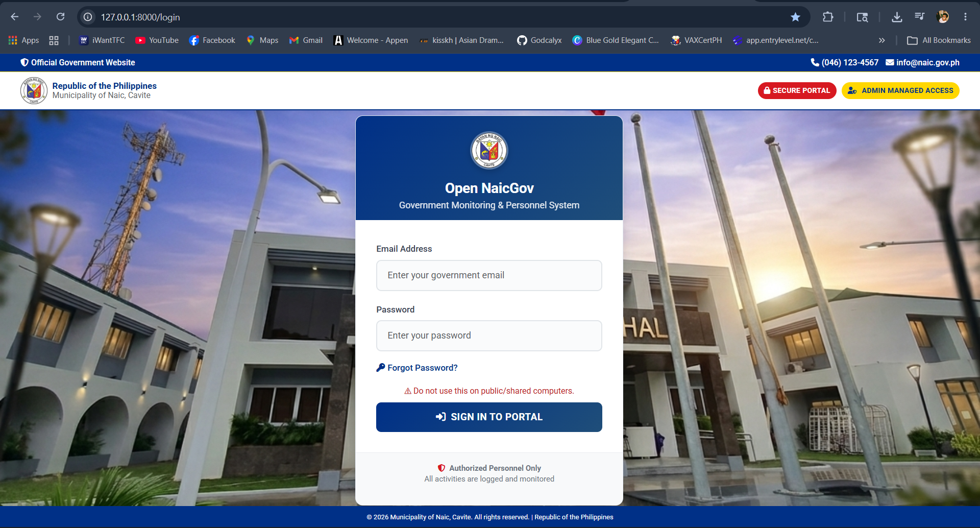This screenshot has height=528, width=980.
Task: Open the Godcalyx GitHub bookmark
Action: 540,40
